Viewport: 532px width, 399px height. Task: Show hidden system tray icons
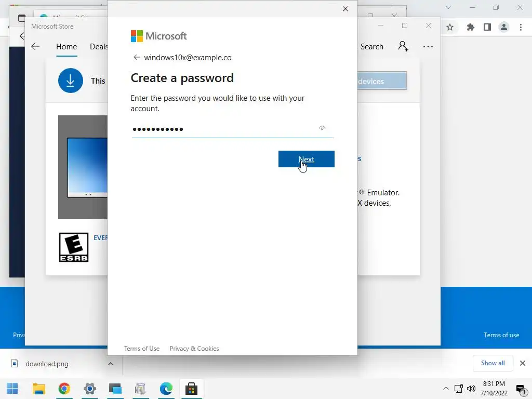[x=446, y=389]
